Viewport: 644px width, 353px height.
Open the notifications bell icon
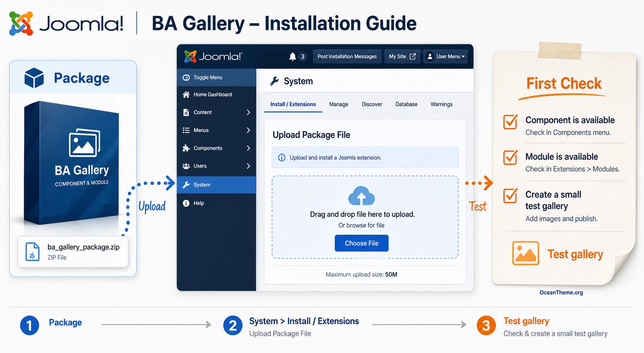pos(293,57)
